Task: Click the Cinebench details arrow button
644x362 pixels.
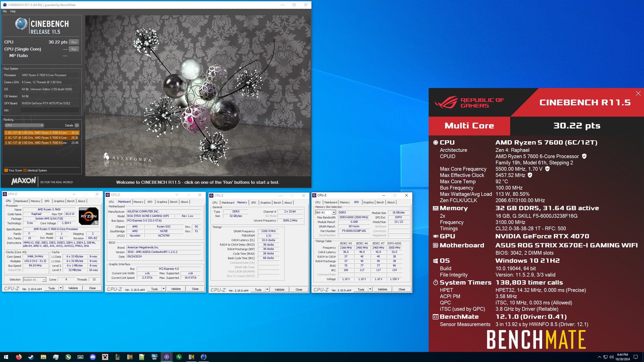Action: click(x=77, y=125)
